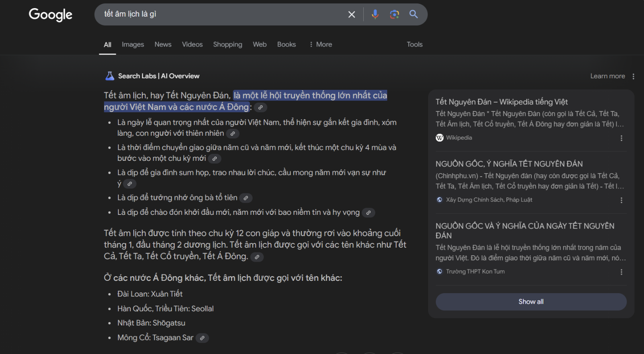The image size is (644, 354).
Task: Open 'NGUỒN GỐC VÀ Ý NGHĨA CỦA NGÀY TẾT' link
Action: click(x=525, y=231)
